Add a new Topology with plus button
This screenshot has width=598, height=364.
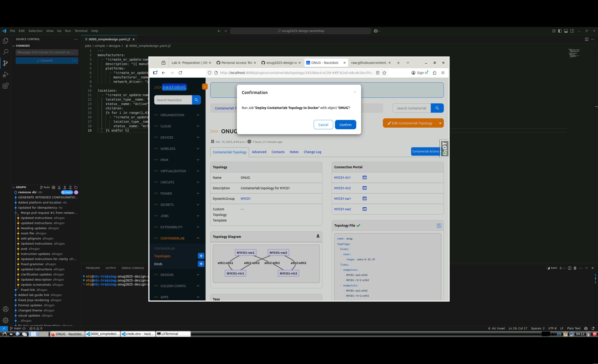coord(201,256)
